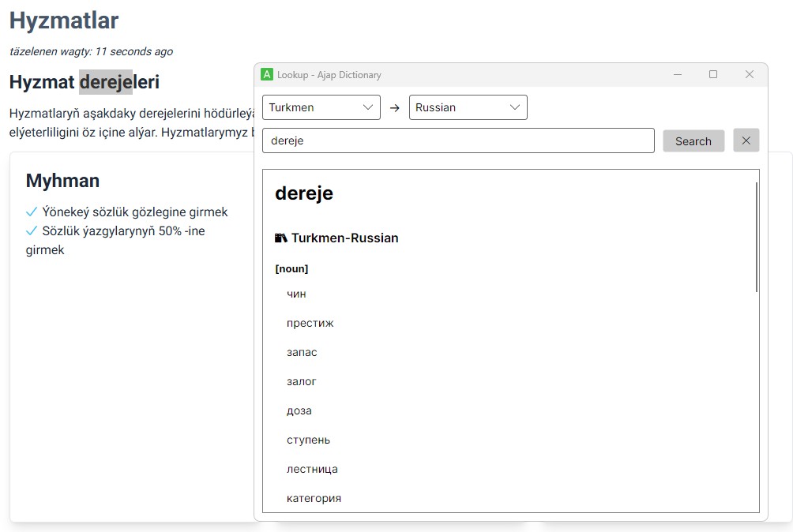The image size is (793, 532).
Task: Click the first checkmark icon under Myhman
Action: (32, 212)
